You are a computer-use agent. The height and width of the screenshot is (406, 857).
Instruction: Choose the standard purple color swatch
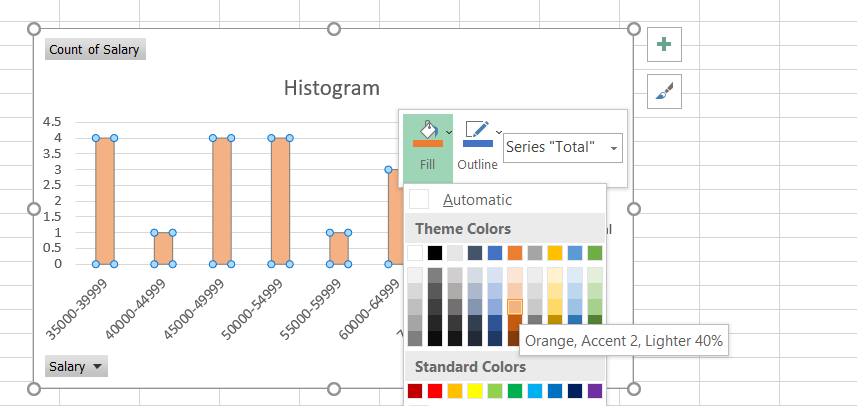pos(595,391)
